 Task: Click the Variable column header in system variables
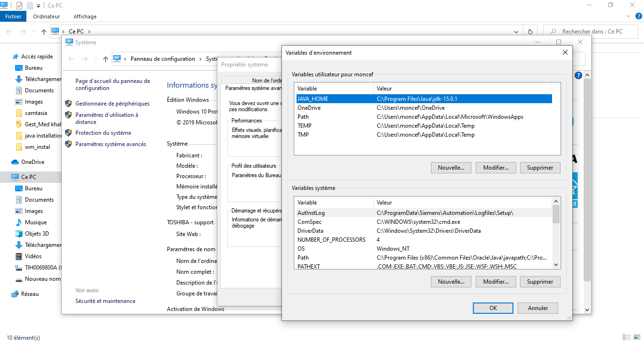(334, 203)
